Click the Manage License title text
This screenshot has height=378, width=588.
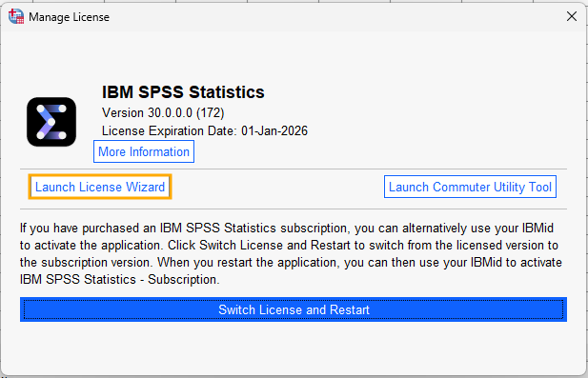tap(69, 17)
